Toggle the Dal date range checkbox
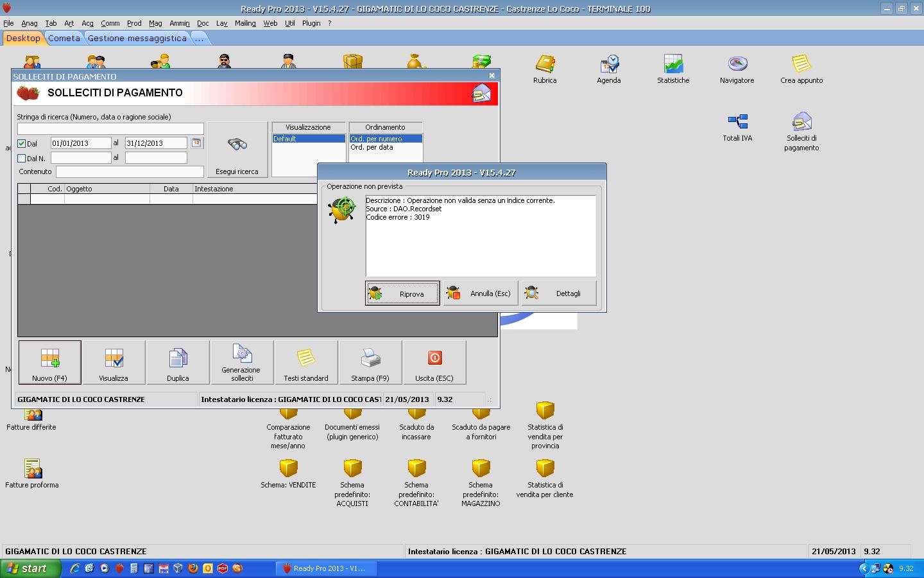This screenshot has height=578, width=924. (x=22, y=144)
